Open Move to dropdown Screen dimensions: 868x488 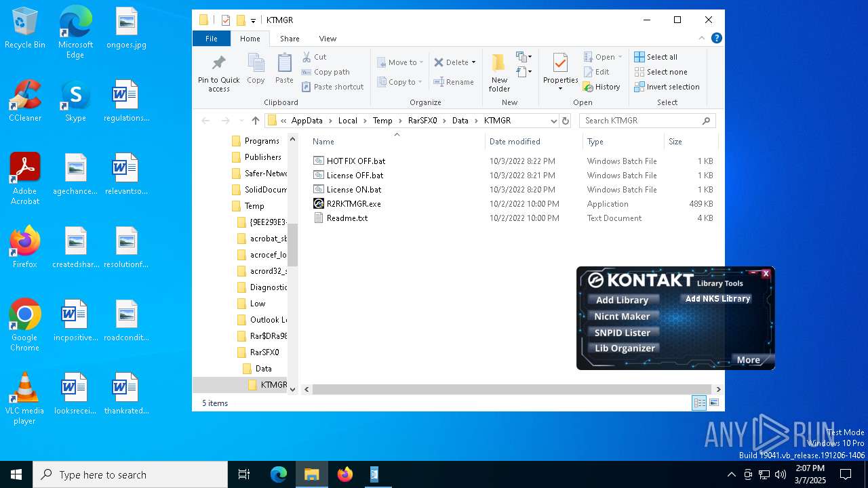pyautogui.click(x=400, y=62)
